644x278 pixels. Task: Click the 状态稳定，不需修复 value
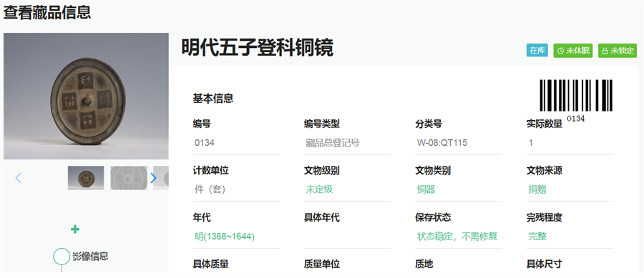457,237
